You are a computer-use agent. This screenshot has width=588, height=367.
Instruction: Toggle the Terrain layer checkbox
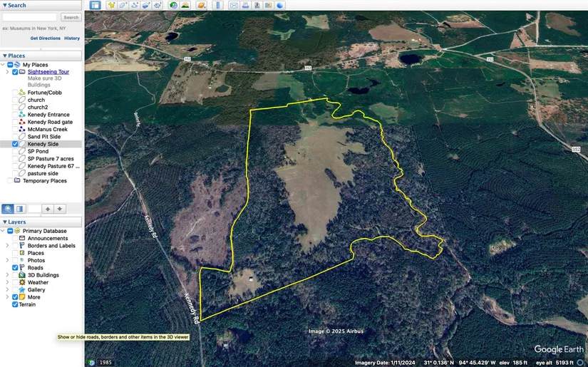point(15,304)
